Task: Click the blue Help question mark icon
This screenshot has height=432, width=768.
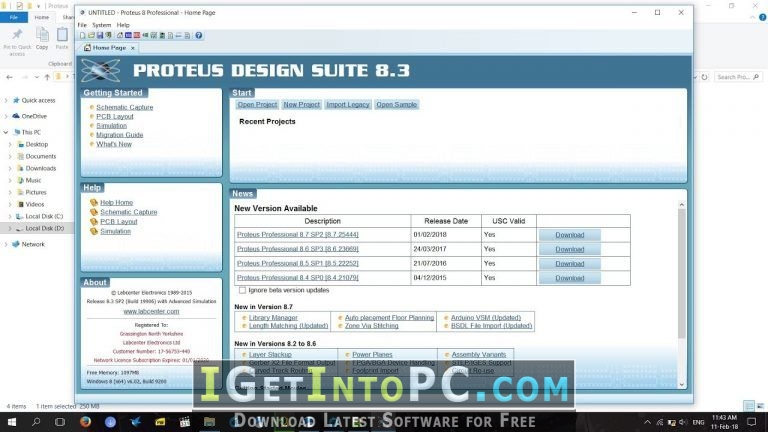Action: tap(198, 35)
